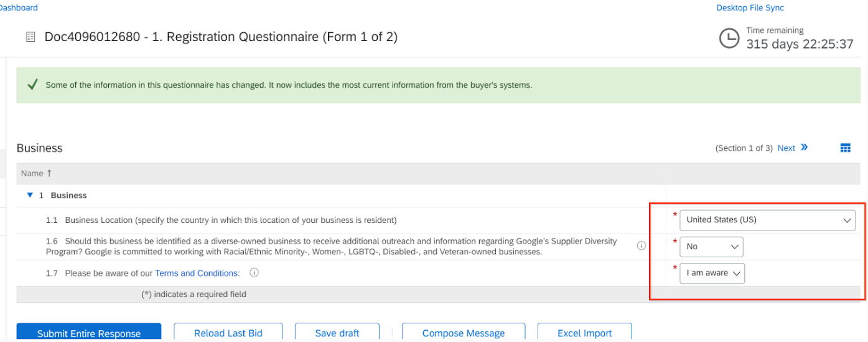Screen dimensions: 868x342
Task: Click Submit Entire Response
Action: (x=88, y=333)
